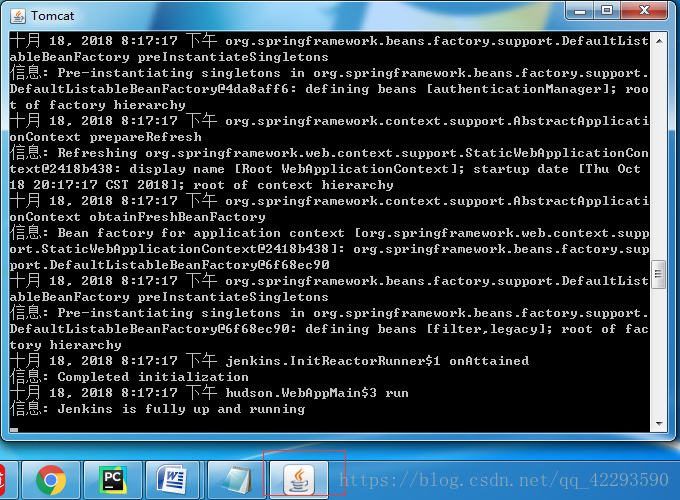Click the 'Tomcat' window title text
This screenshot has height=500, width=680.
point(52,16)
